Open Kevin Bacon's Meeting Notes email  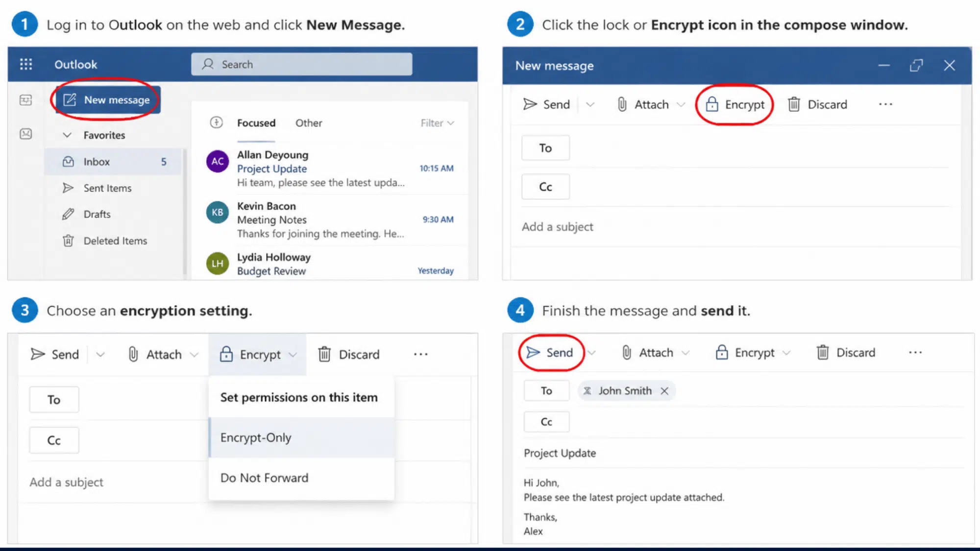(331, 219)
